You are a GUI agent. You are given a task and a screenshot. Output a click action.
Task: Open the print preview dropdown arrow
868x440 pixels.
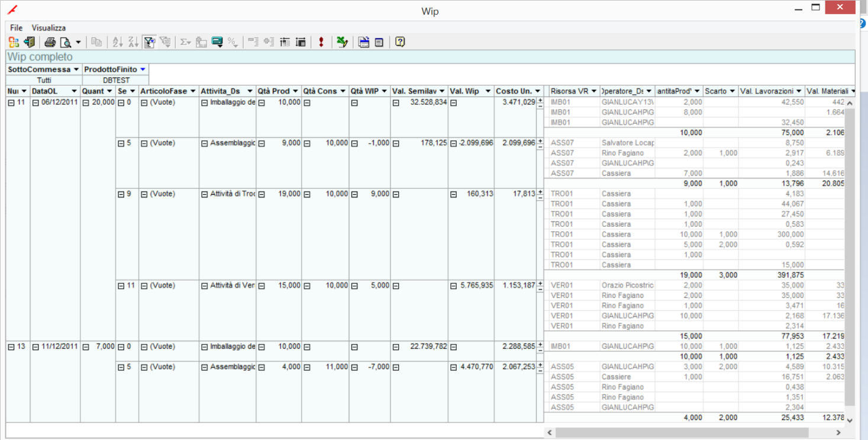click(78, 42)
